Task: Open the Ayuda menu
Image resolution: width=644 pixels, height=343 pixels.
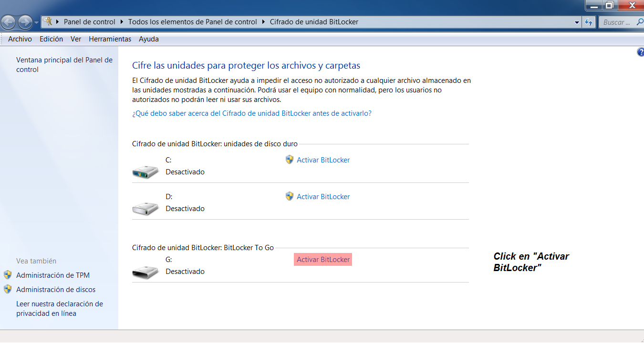Action: pyautogui.click(x=149, y=39)
